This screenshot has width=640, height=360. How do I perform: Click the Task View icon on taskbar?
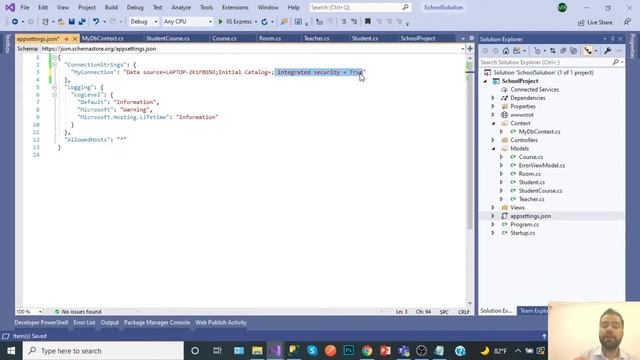tap(217, 351)
